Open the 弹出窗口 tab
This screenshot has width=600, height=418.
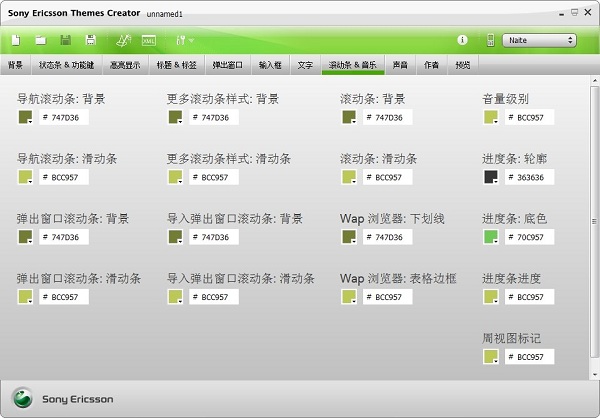click(x=228, y=65)
